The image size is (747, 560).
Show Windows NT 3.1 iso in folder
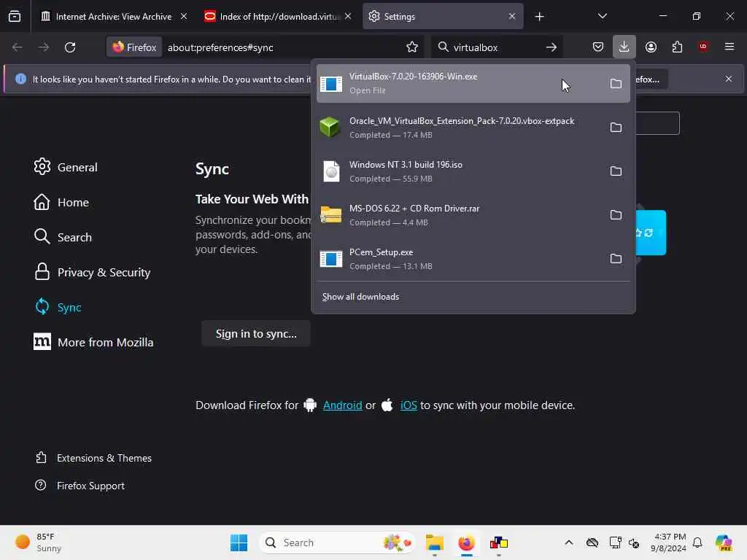click(x=616, y=171)
